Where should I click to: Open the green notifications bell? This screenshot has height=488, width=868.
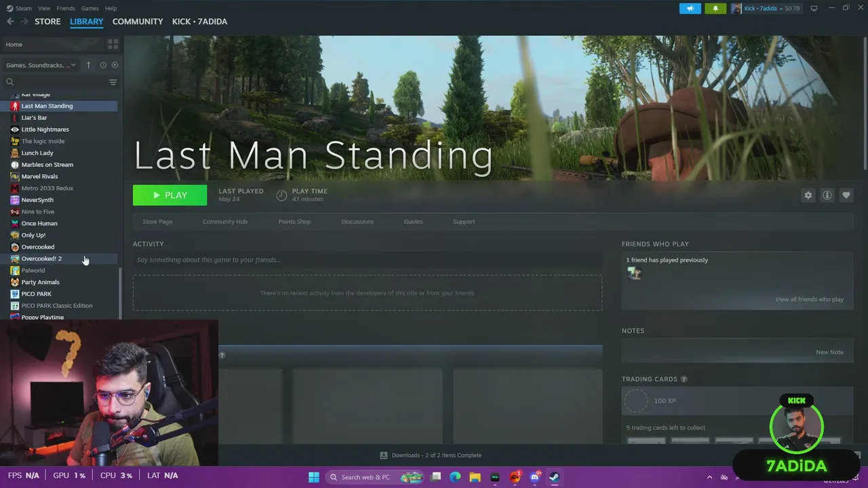tap(715, 8)
